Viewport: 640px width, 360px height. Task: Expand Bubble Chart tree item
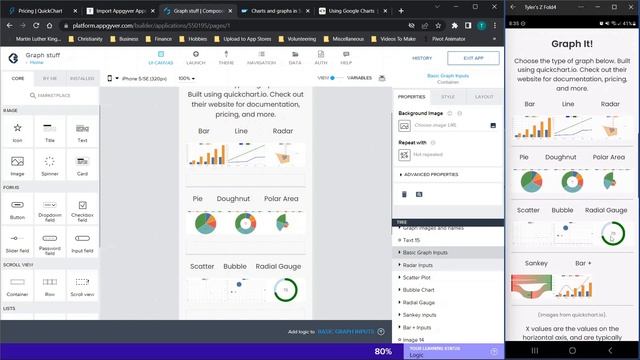click(x=399, y=290)
